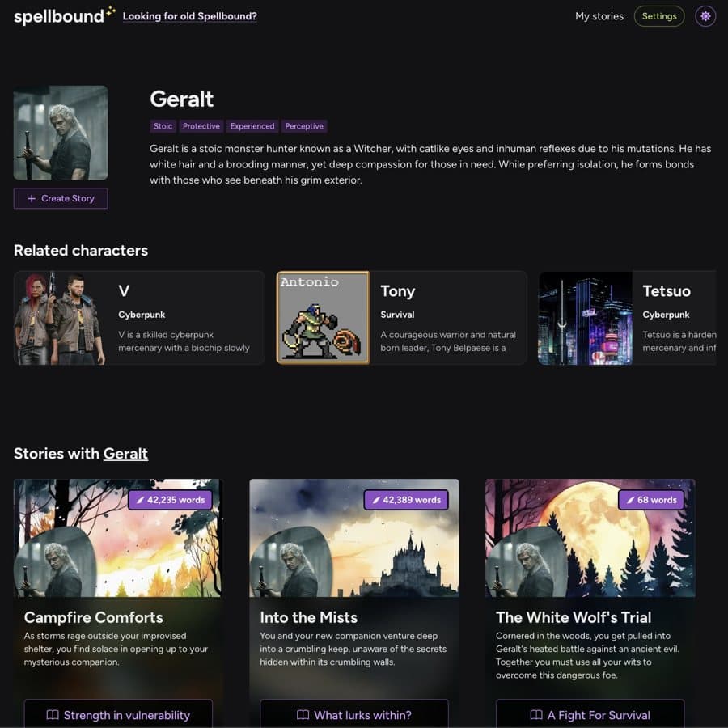Viewport: 728px width, 728px height.
Task: Click the book icon beside Strength in vulnerability
Action: click(53, 714)
